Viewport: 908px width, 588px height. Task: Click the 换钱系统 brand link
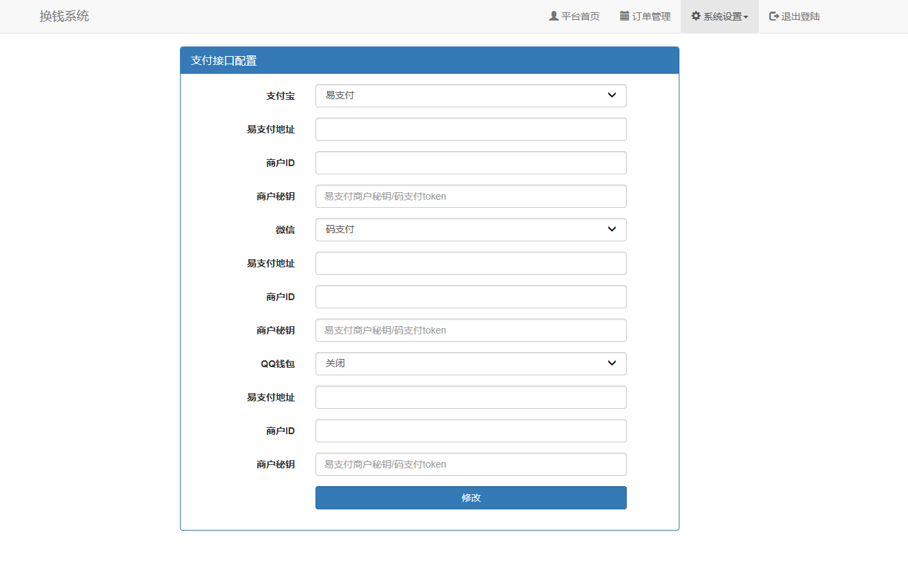(x=64, y=16)
